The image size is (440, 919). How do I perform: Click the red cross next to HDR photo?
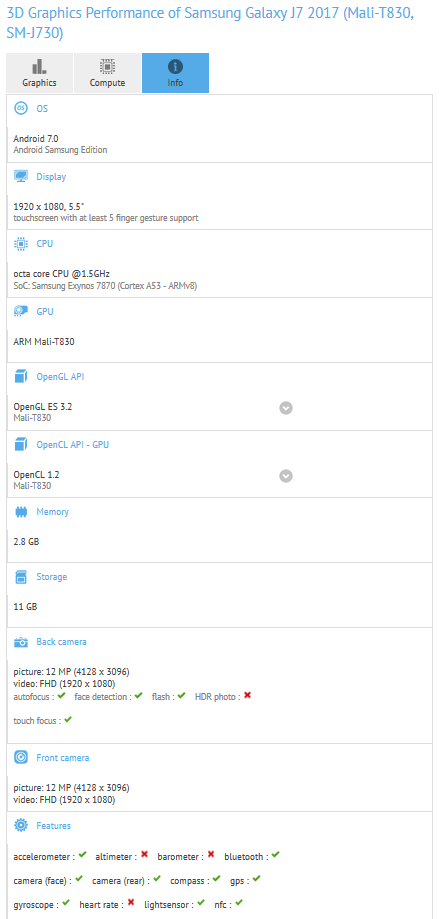pos(247,696)
